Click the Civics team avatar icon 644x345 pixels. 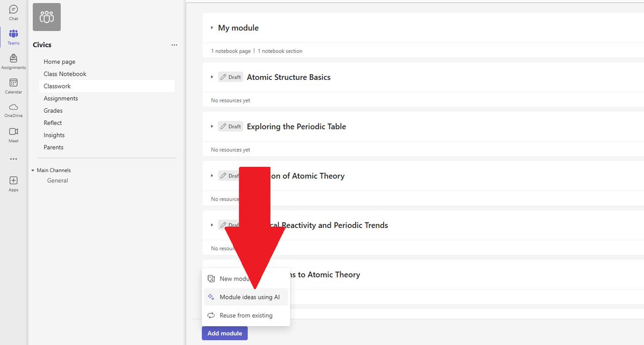(x=46, y=17)
